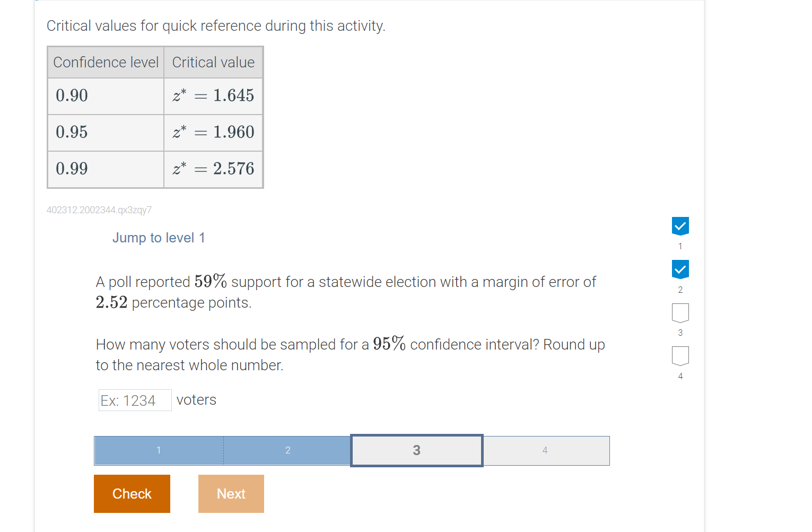
Task: Click the completed shield badge for level 1
Action: [680, 226]
